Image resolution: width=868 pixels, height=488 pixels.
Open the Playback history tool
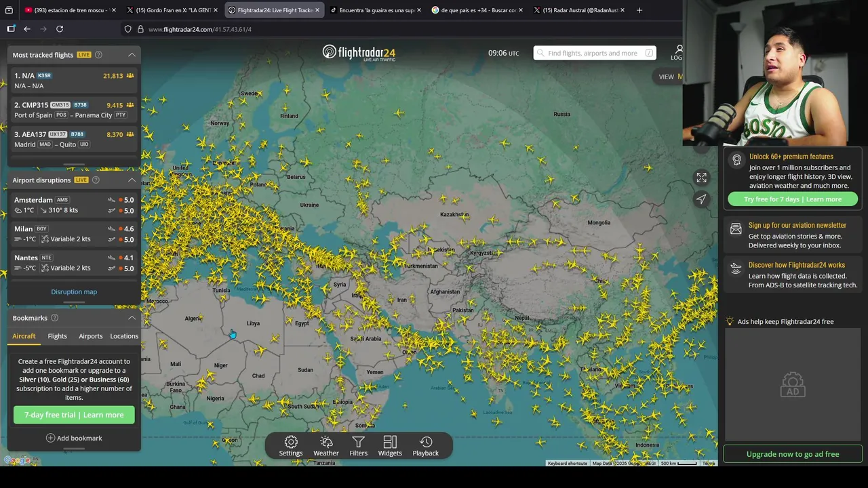(x=426, y=446)
